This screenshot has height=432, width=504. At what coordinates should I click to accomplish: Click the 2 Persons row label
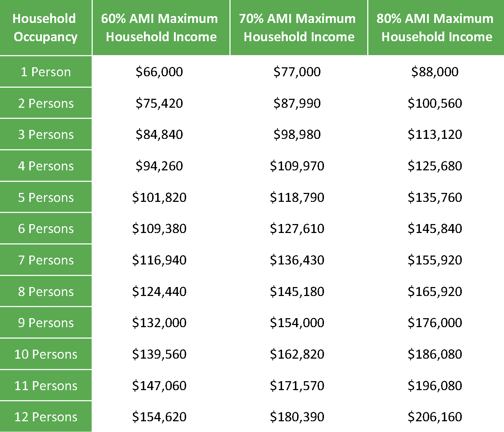coord(45,103)
